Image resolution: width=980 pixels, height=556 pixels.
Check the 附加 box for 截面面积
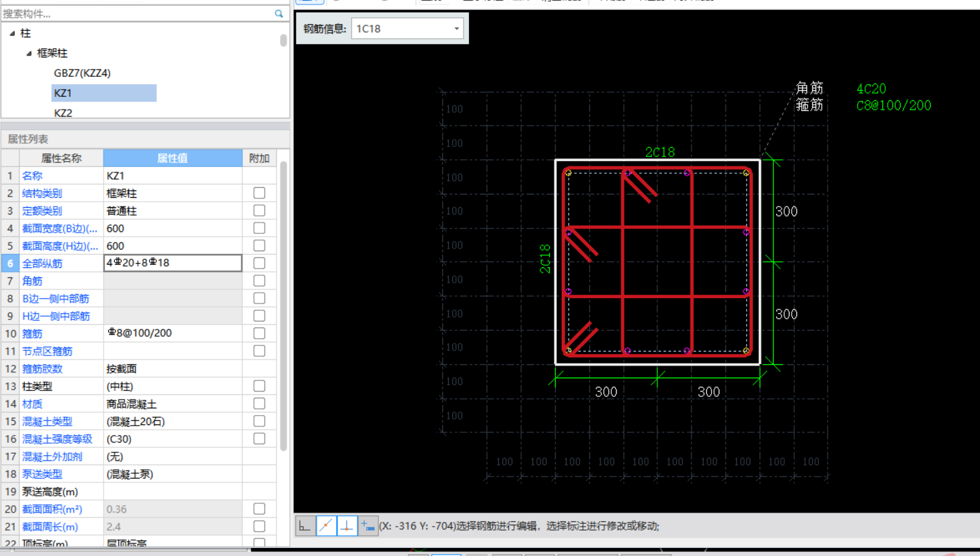click(259, 509)
